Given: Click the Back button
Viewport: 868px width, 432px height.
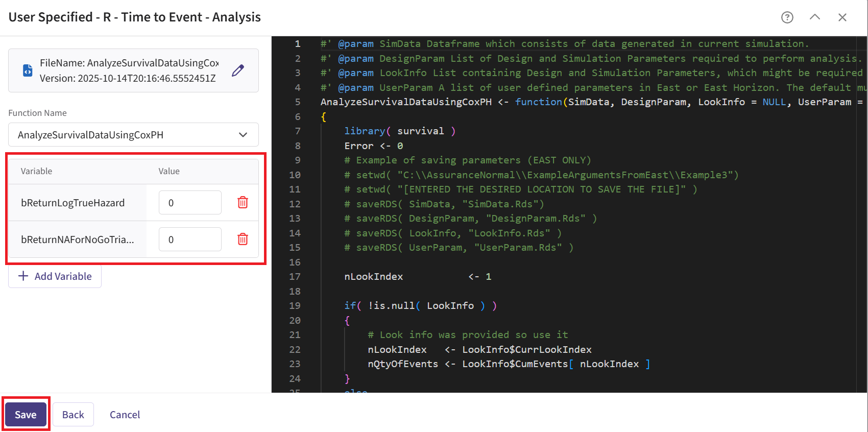Looking at the screenshot, I should (x=73, y=415).
